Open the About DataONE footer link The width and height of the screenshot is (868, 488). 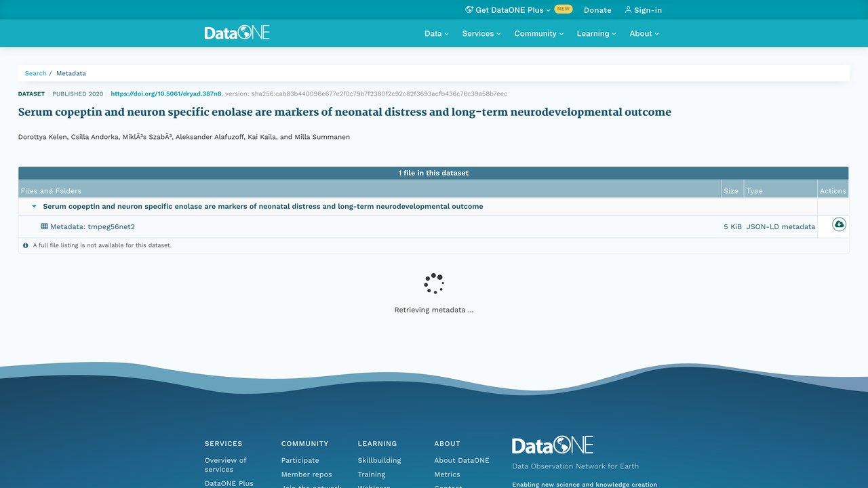[462, 460]
